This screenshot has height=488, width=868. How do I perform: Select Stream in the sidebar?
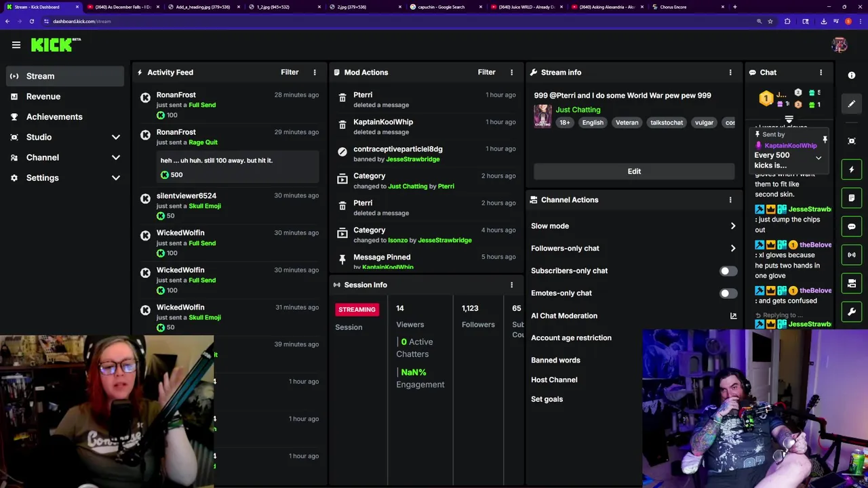coord(65,76)
